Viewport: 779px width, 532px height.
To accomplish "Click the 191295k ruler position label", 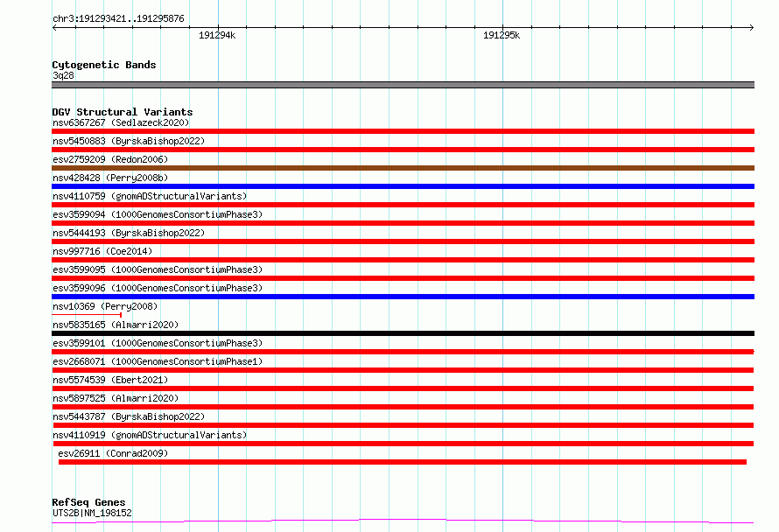I will click(x=502, y=35).
